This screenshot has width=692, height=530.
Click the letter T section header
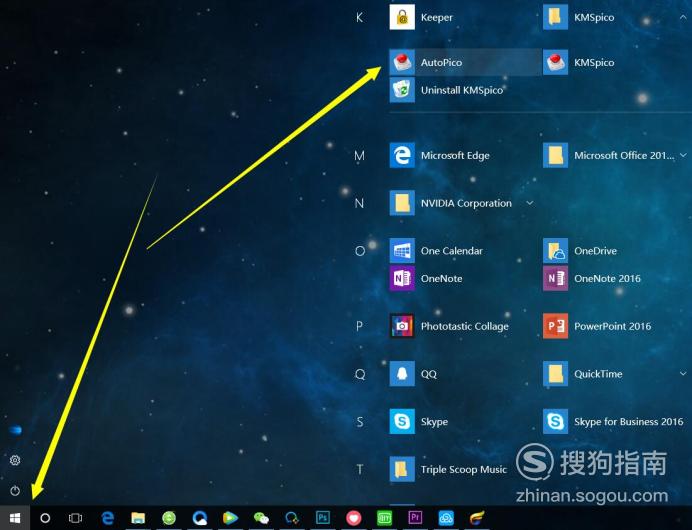pos(360,469)
